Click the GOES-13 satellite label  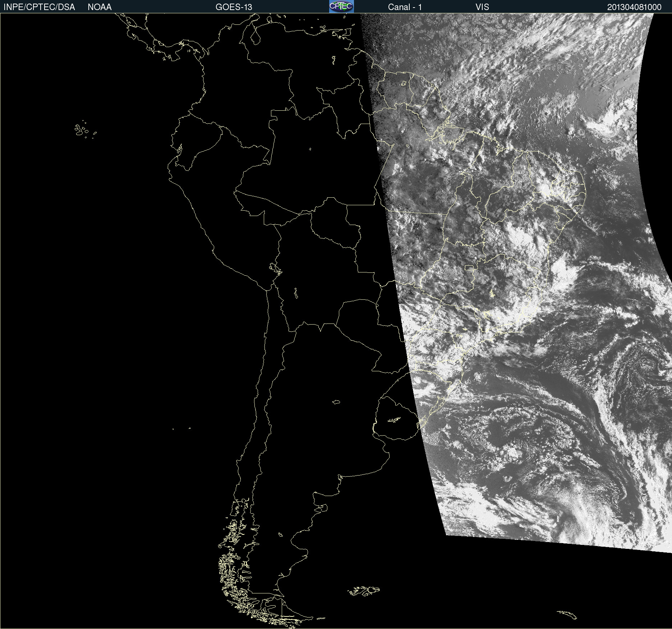[234, 7]
